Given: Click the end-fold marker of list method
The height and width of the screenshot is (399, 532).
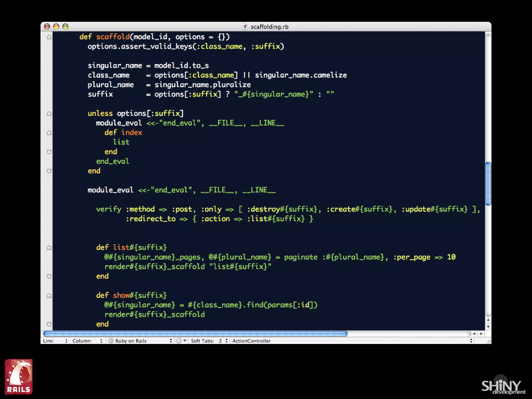Looking at the screenshot, I should coord(49,276).
